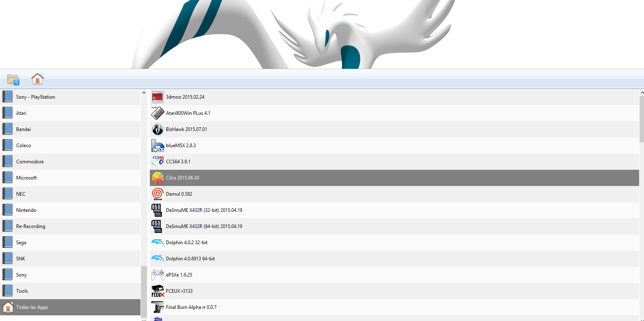
Task: Open the Coleco category
Action: 70,146
